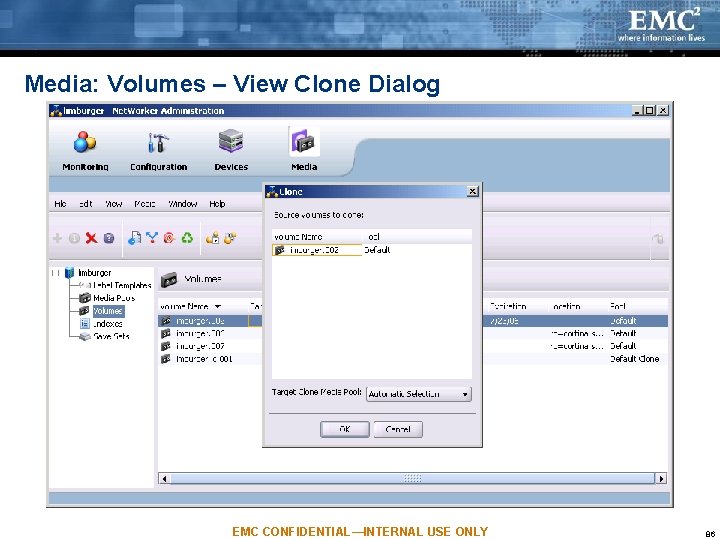Open the Edit menu
The image size is (720, 540).
86,204
